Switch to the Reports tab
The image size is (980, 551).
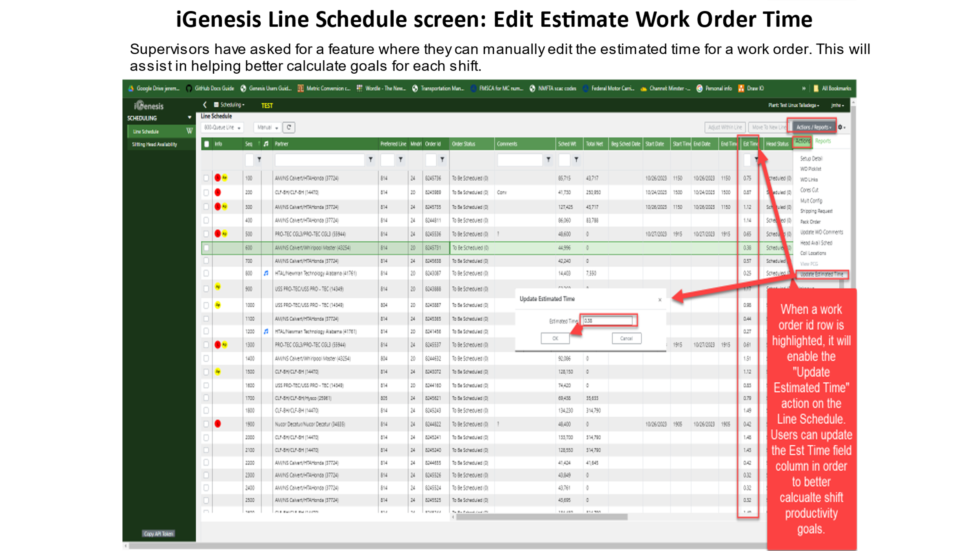[822, 141]
